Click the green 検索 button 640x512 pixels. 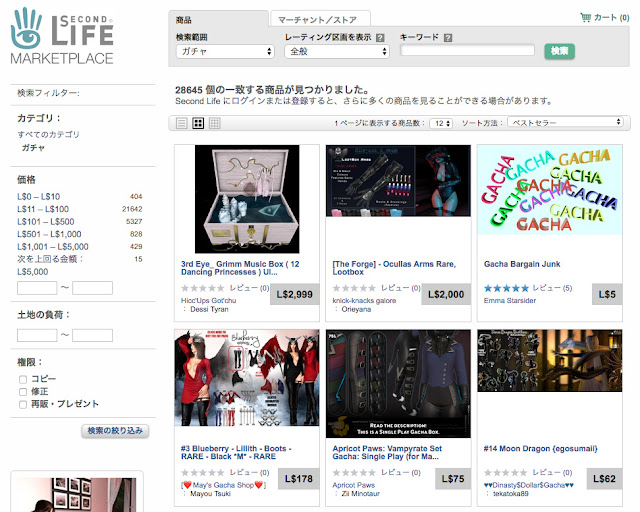coord(560,51)
